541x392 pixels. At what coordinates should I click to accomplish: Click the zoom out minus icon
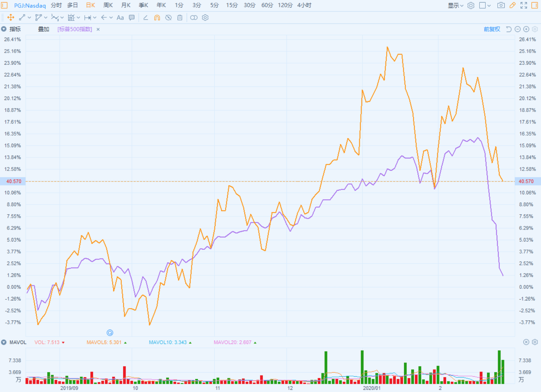click(518, 29)
